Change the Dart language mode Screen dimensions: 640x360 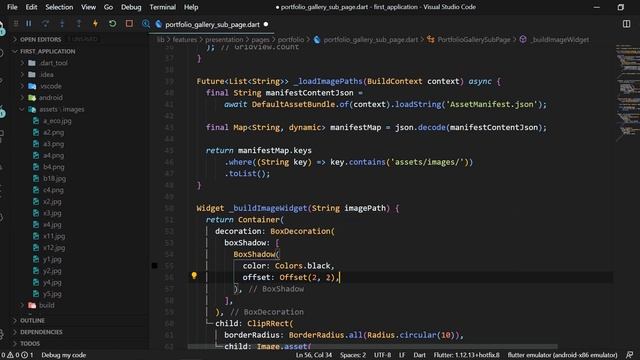tap(419, 355)
